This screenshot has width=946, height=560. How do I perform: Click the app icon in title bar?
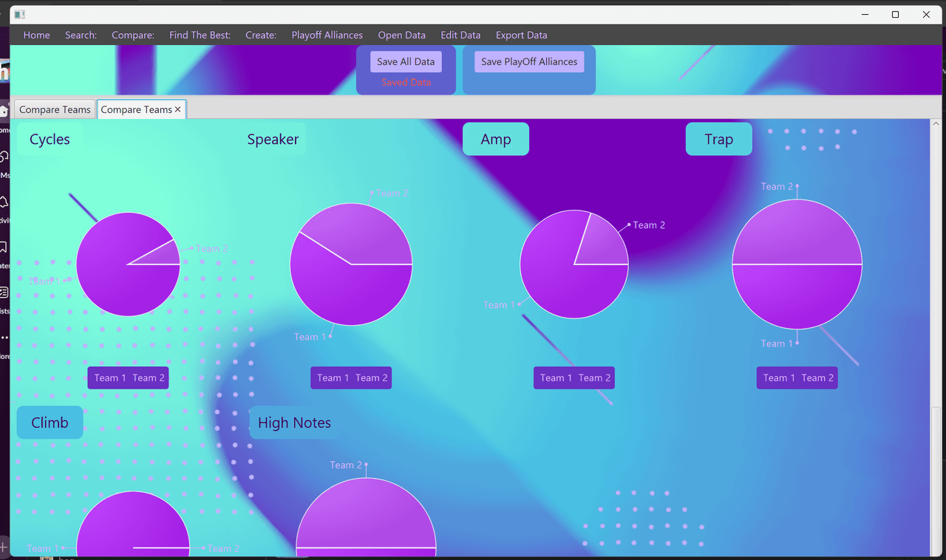pos(20,15)
